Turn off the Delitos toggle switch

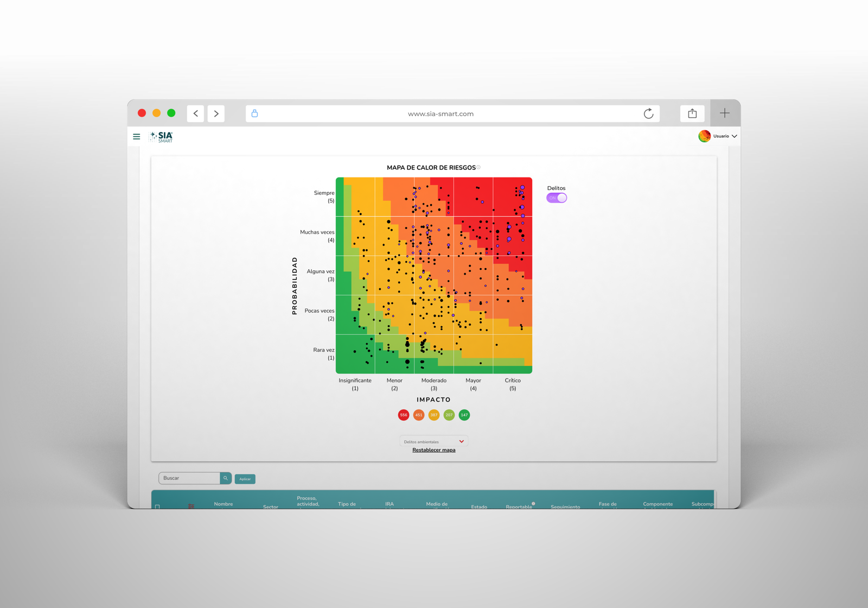point(557,198)
